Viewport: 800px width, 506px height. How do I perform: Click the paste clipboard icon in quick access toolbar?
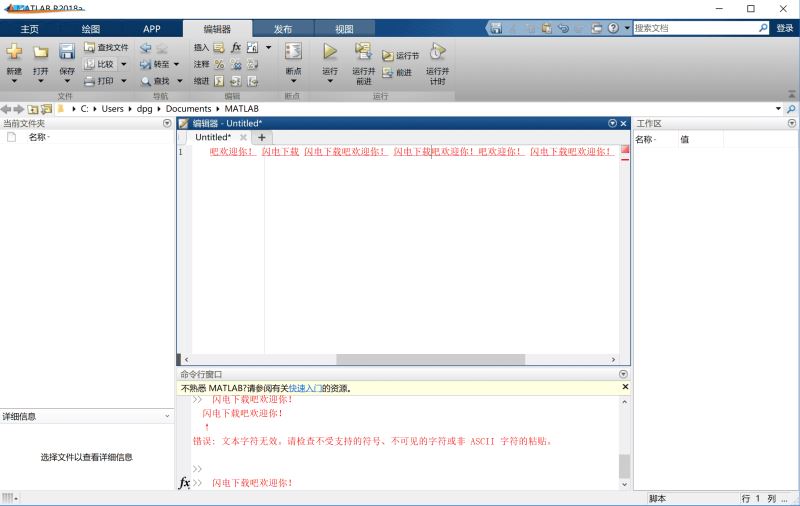tap(546, 28)
